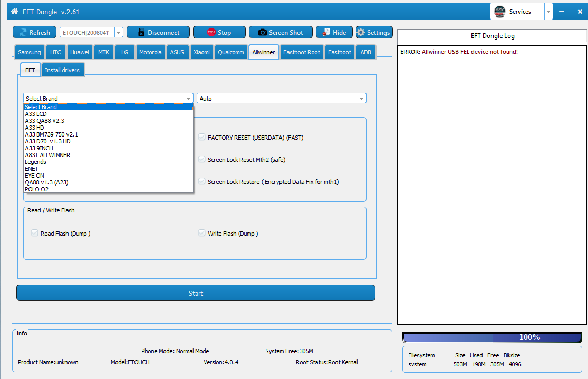Image resolution: width=588 pixels, height=379 pixels.
Task: Toggle FACTORY RESET (USERDATA) (FAST) checkbox
Action: 202,137
